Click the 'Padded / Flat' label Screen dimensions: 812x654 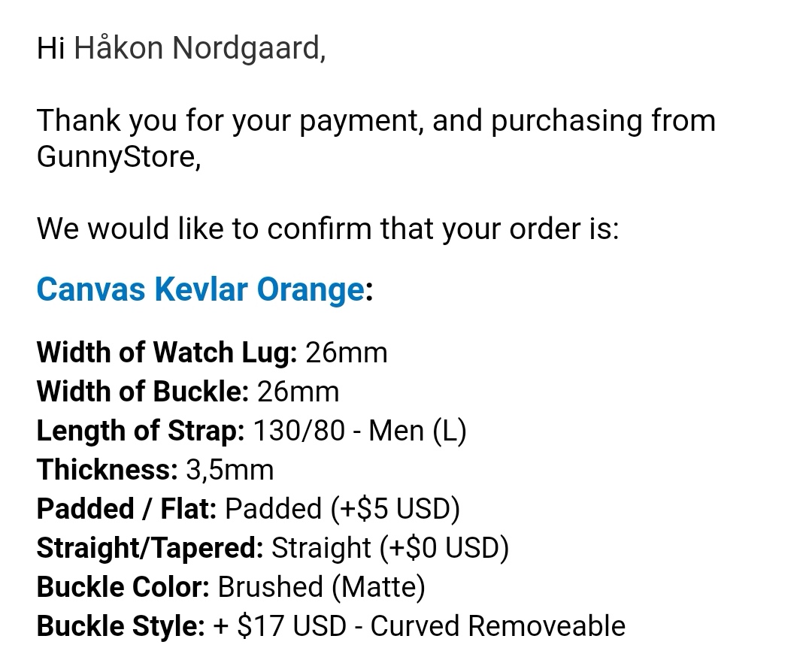point(126,508)
